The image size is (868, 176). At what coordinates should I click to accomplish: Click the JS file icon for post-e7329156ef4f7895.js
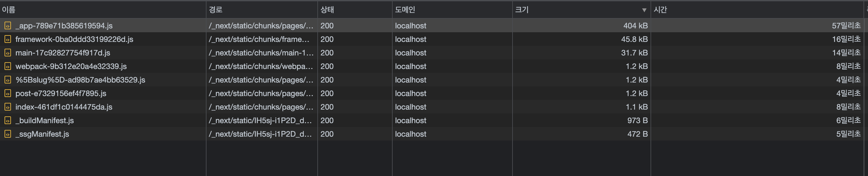[7, 93]
